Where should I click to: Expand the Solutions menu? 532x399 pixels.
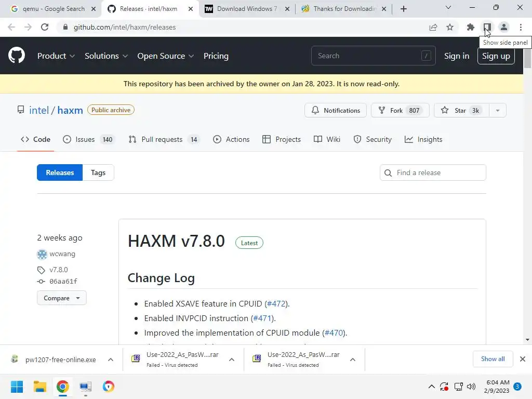106,56
